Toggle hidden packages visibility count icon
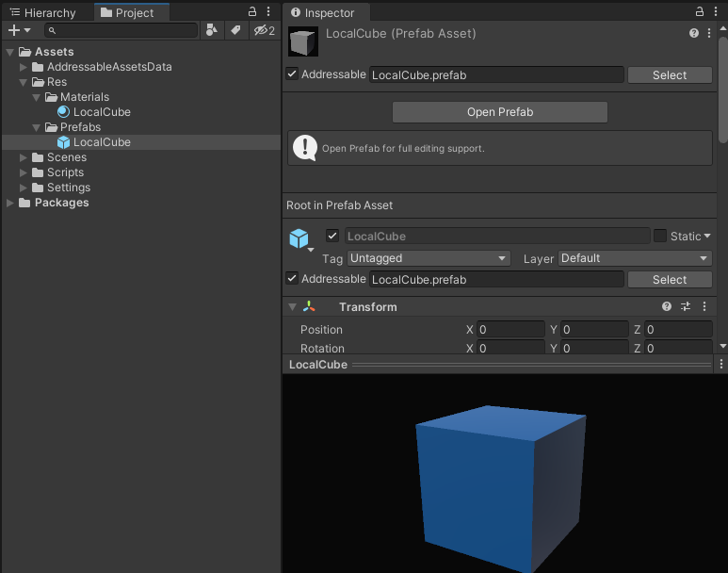The width and height of the screenshot is (728, 573). [x=265, y=31]
